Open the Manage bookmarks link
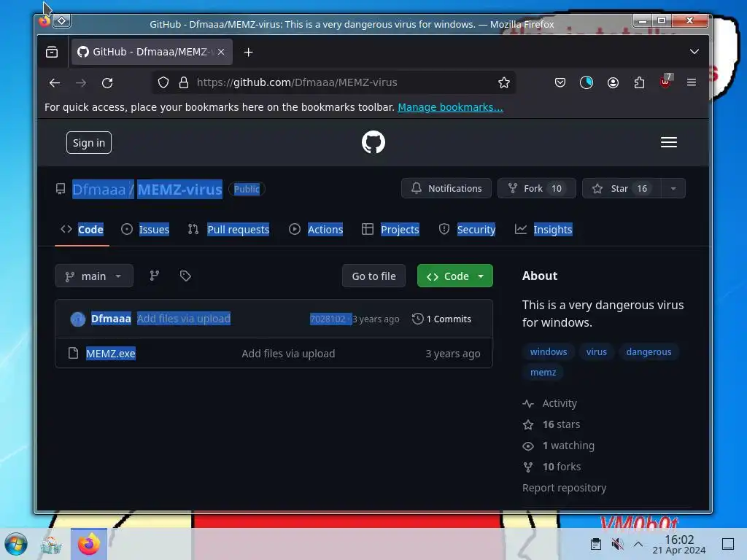This screenshot has height=560, width=747. click(x=450, y=107)
